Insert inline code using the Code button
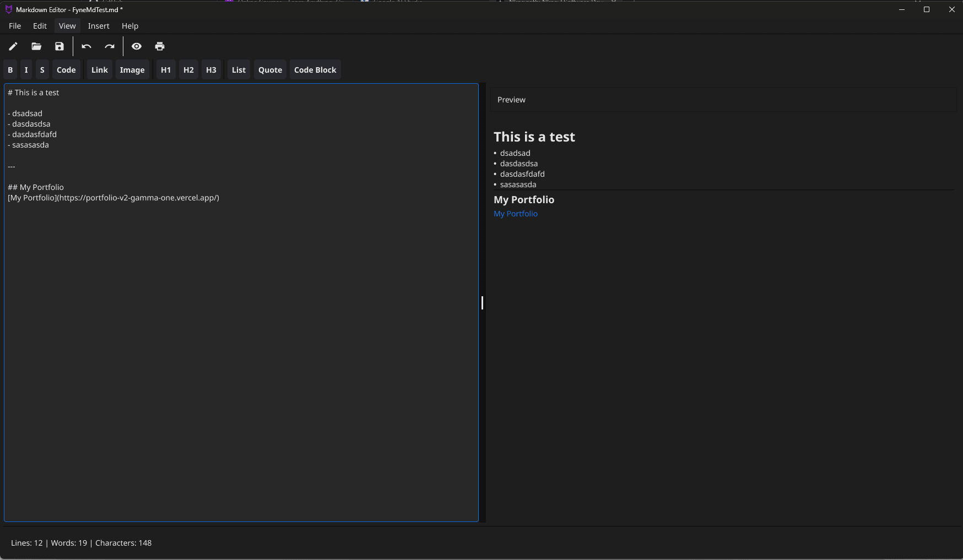Viewport: 963px width, 560px height. pyautogui.click(x=66, y=70)
